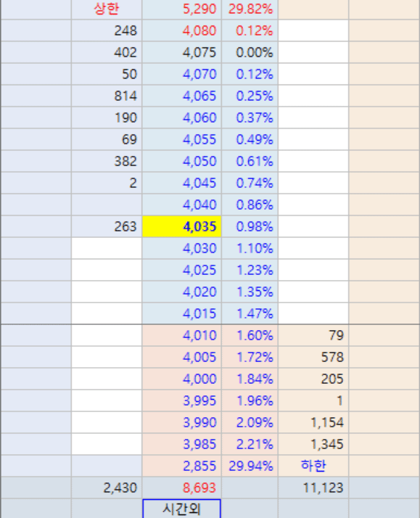Select the highlighted price 4,035

tap(181, 226)
